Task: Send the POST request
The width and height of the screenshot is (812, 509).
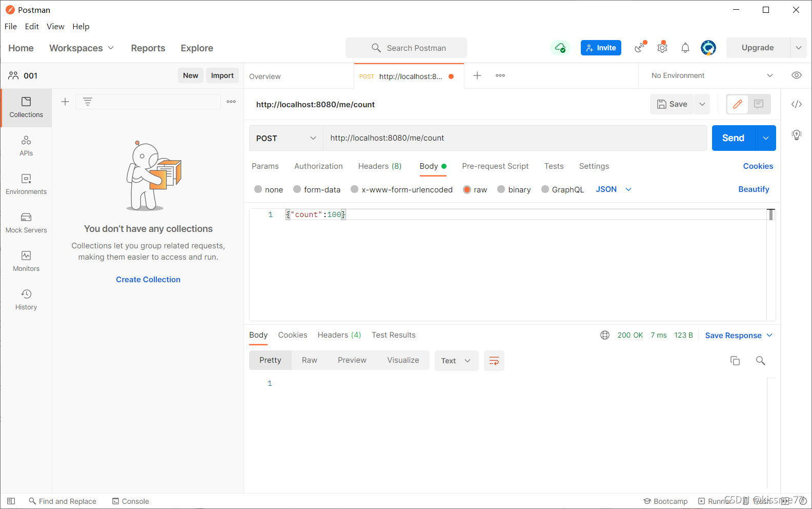Action: [734, 138]
